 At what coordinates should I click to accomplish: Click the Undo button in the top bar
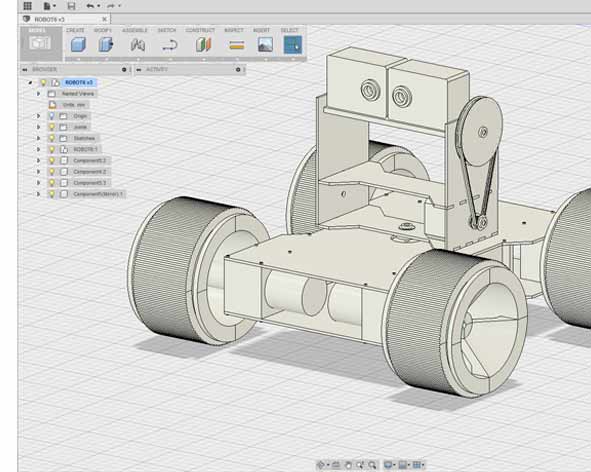pyautogui.click(x=90, y=6)
